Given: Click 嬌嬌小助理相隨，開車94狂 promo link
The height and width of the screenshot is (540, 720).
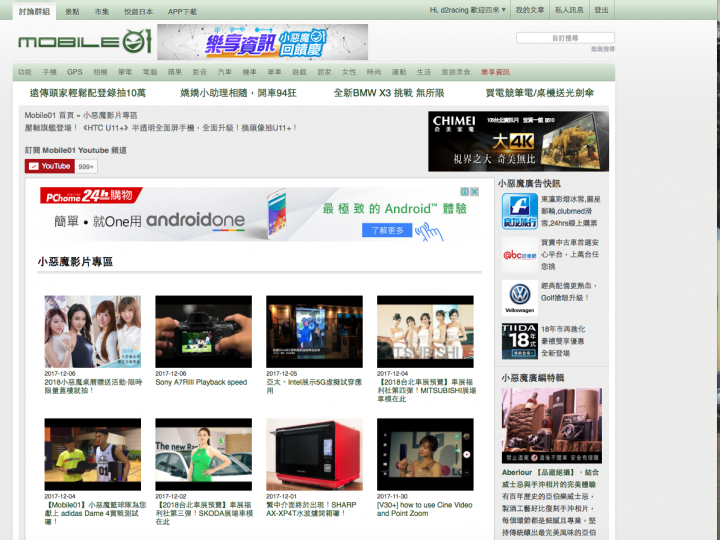Looking at the screenshot, I should (238, 93).
